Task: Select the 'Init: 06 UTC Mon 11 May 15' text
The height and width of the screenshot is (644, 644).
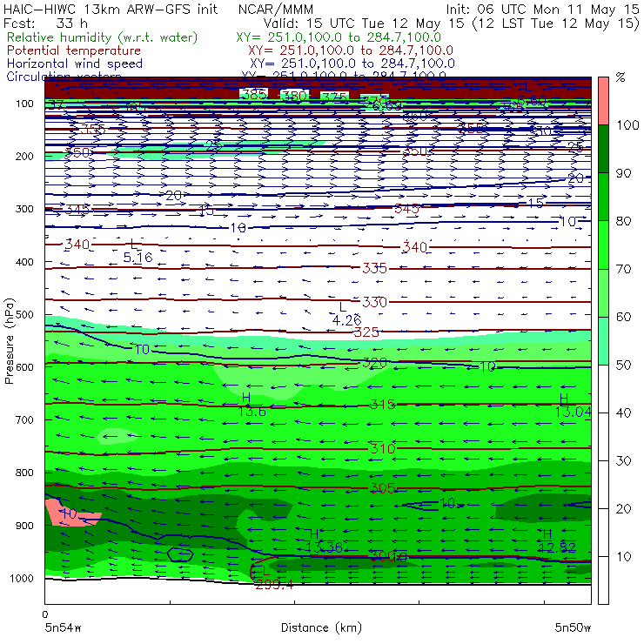Action: coord(542,10)
